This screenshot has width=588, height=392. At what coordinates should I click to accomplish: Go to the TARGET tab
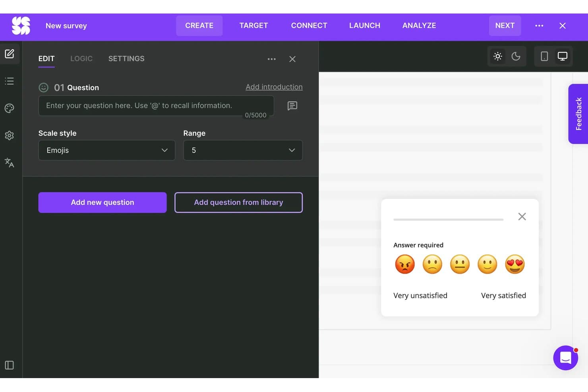[x=254, y=26]
